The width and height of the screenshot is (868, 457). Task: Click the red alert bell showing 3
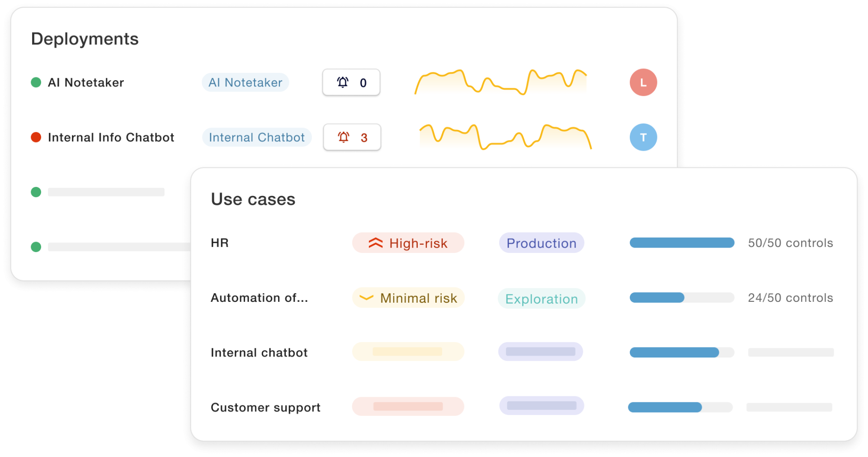tap(344, 137)
